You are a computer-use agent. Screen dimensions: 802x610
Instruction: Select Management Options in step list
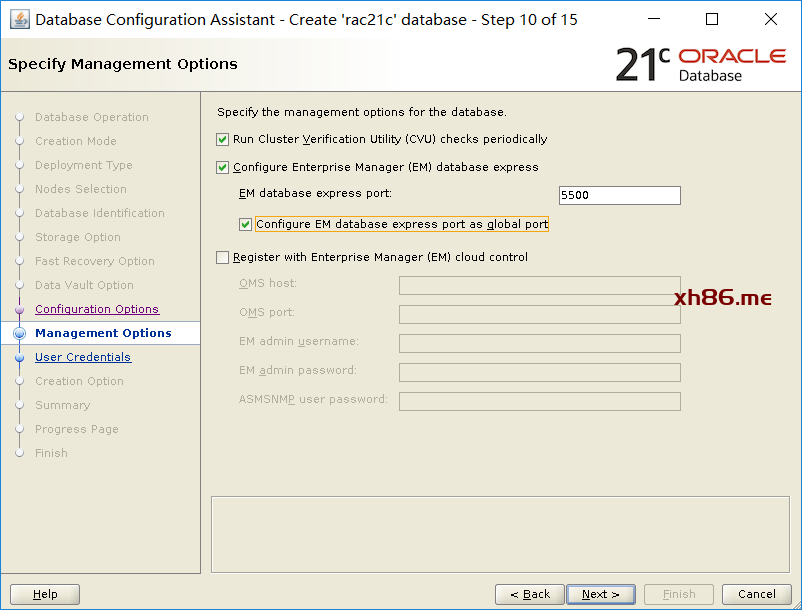click(103, 334)
